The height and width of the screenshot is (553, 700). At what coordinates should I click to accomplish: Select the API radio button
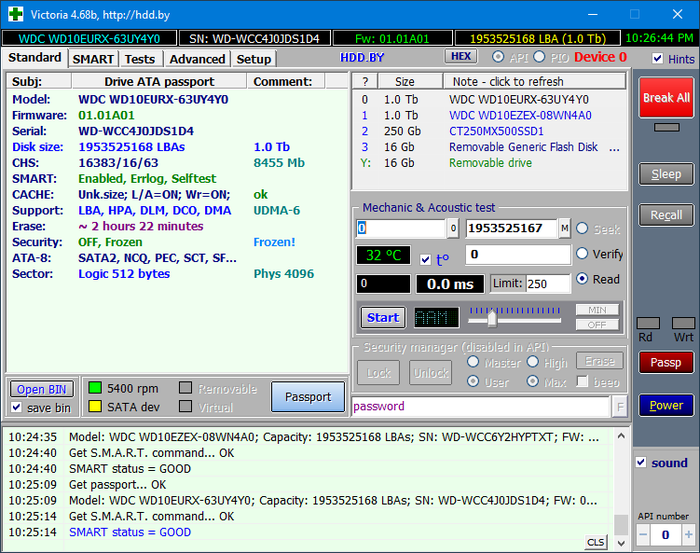pyautogui.click(x=498, y=57)
